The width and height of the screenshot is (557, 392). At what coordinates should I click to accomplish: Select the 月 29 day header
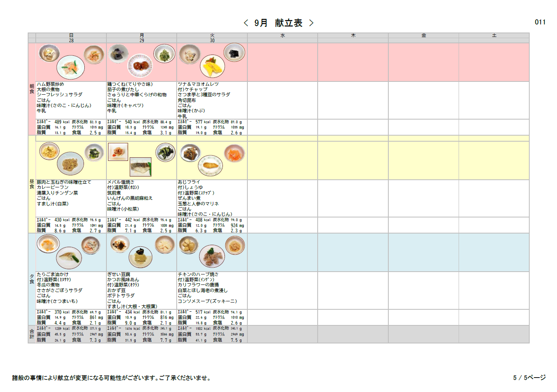pos(142,38)
